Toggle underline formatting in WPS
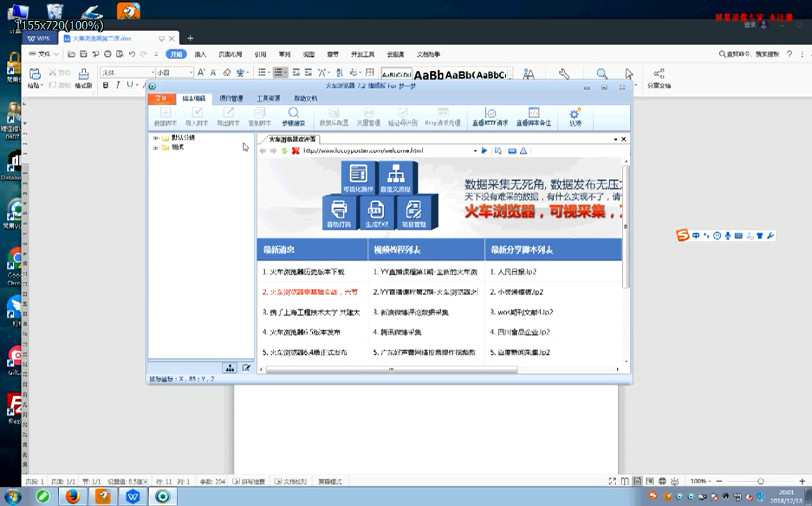 (129, 85)
